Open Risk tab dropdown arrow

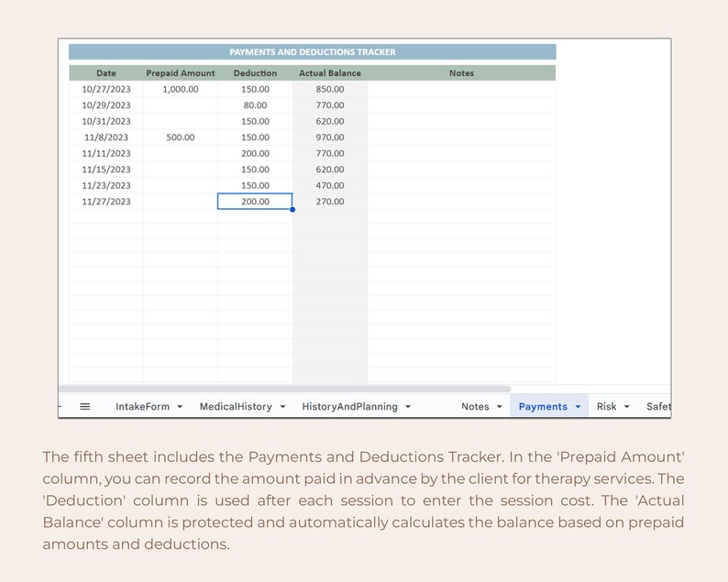click(x=626, y=407)
